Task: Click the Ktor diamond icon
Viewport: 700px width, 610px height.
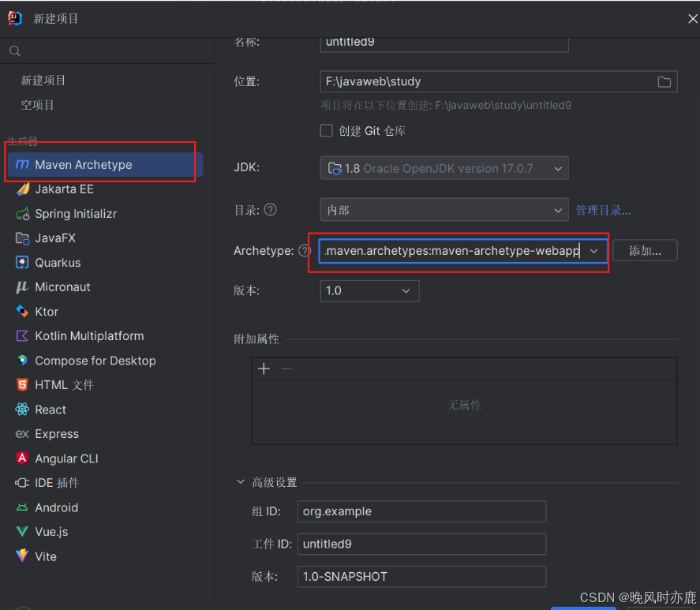Action: click(22, 311)
